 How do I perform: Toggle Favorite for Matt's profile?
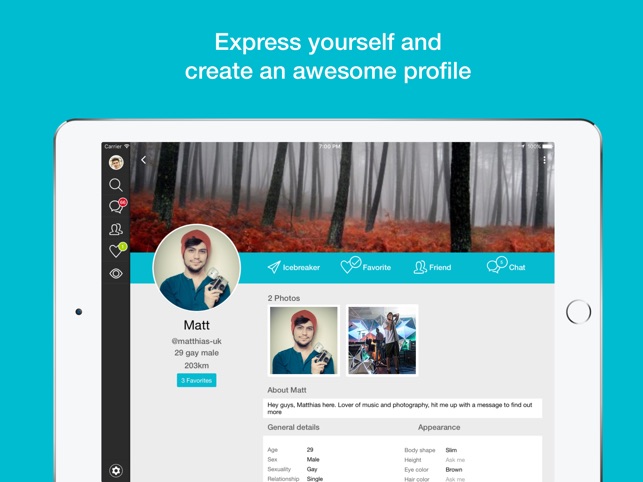[366, 265]
